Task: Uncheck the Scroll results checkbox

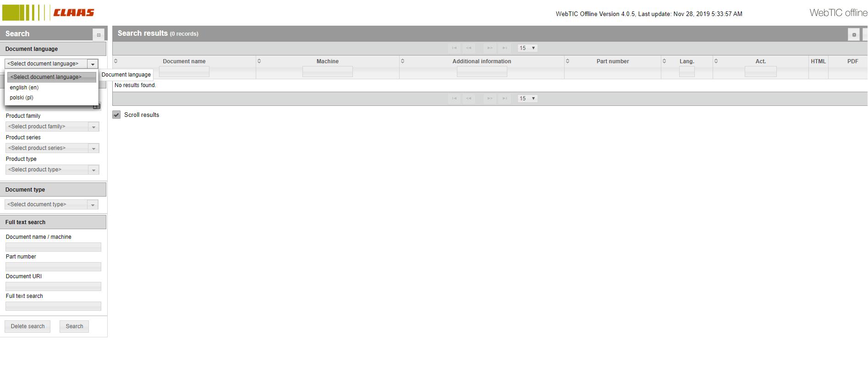Action: coord(116,115)
